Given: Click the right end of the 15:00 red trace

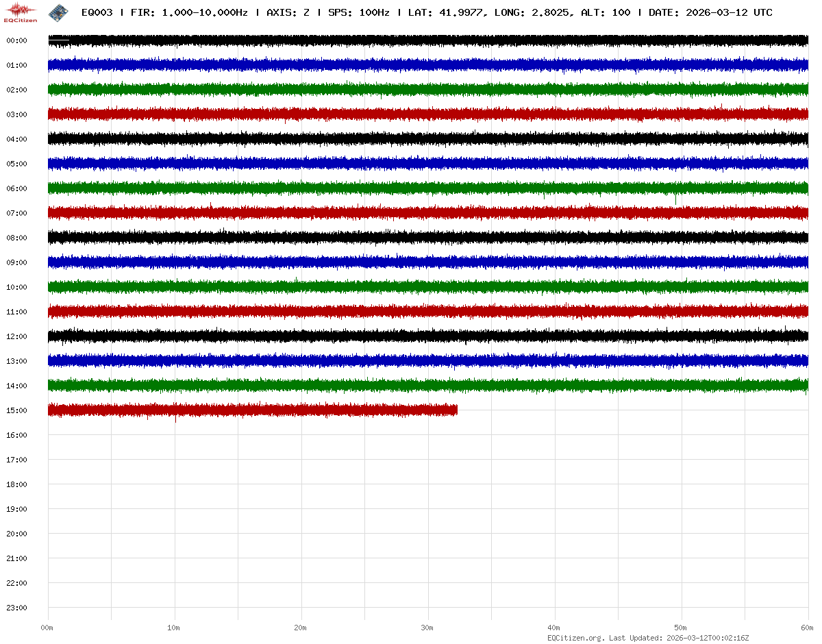Looking at the screenshot, I should point(456,410).
